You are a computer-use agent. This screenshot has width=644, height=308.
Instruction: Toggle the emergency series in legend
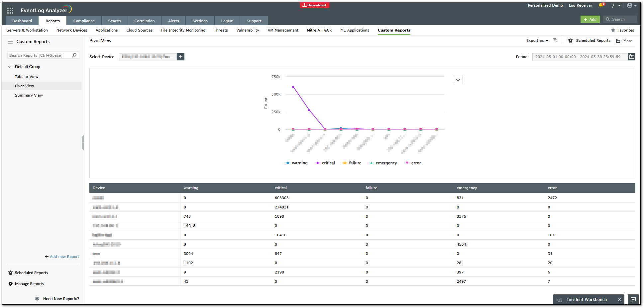tap(383, 163)
